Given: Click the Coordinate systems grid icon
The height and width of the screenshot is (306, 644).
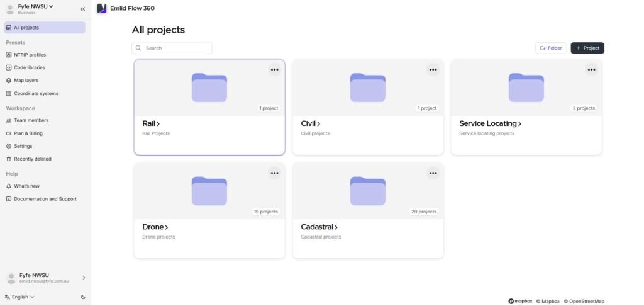Looking at the screenshot, I should coord(9,93).
